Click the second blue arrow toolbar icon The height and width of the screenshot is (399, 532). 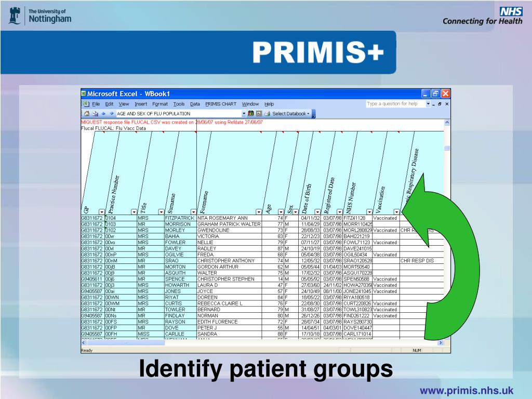[x=111, y=114]
